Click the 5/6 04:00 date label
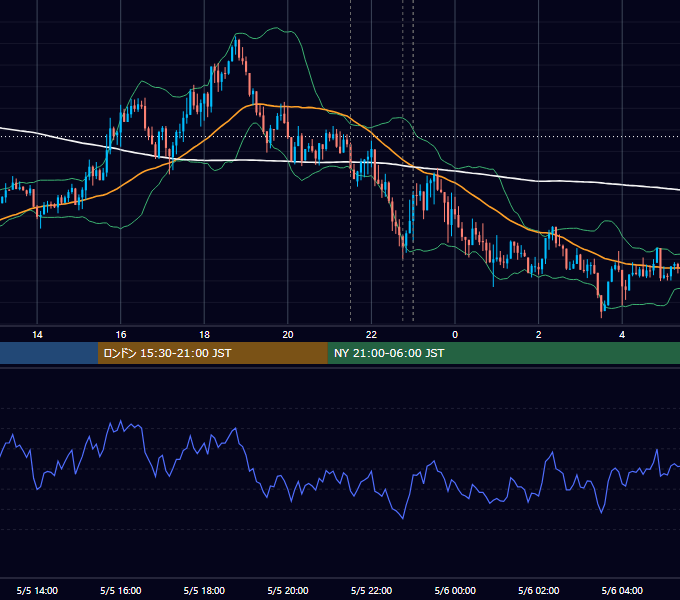Screen dimensions: 680x600 click(622, 590)
